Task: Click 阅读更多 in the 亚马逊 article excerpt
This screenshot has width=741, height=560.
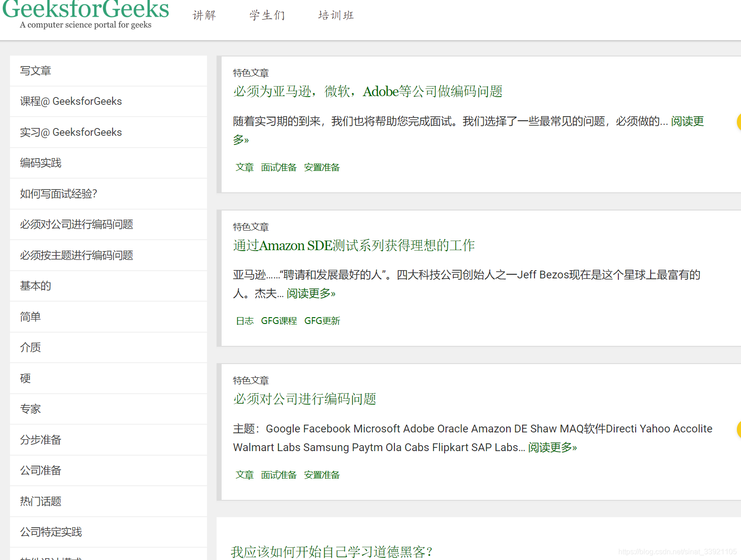Action: point(311,293)
